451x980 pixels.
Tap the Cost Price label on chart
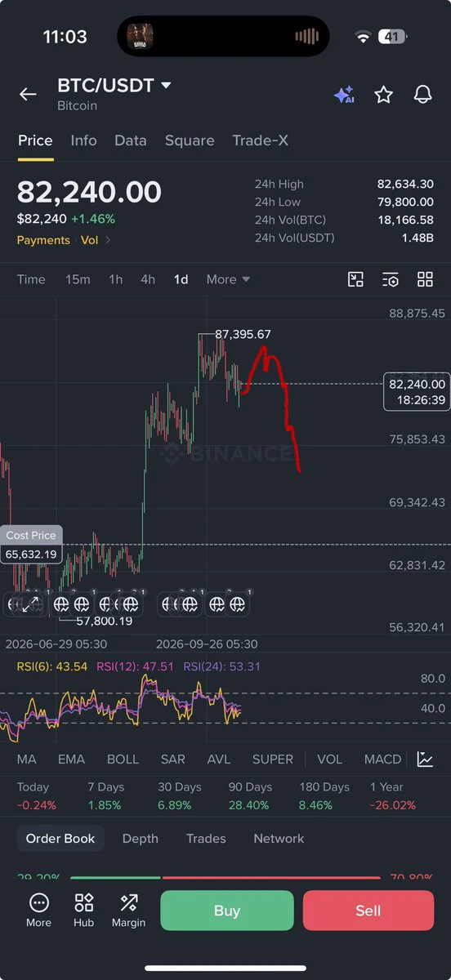coord(31,535)
